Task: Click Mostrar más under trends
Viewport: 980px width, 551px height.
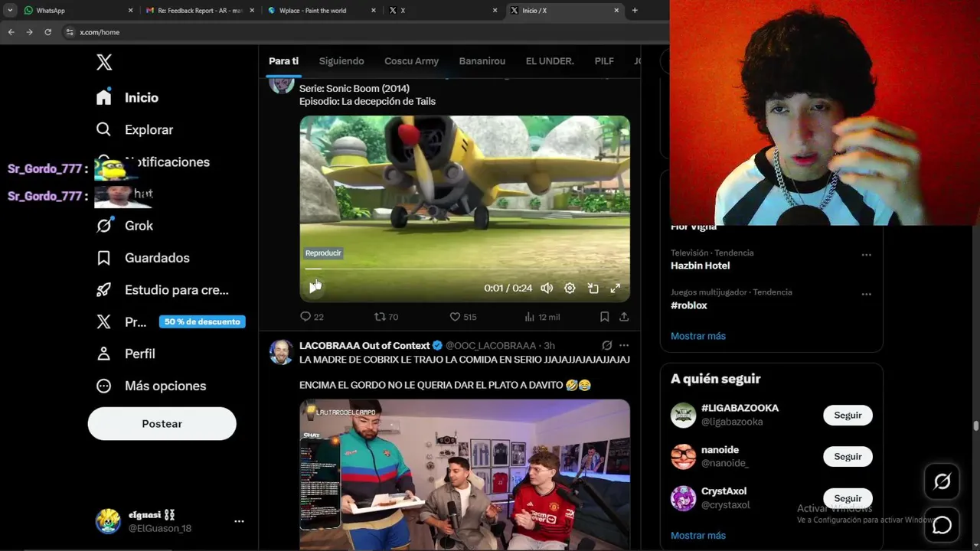Action: tap(698, 336)
